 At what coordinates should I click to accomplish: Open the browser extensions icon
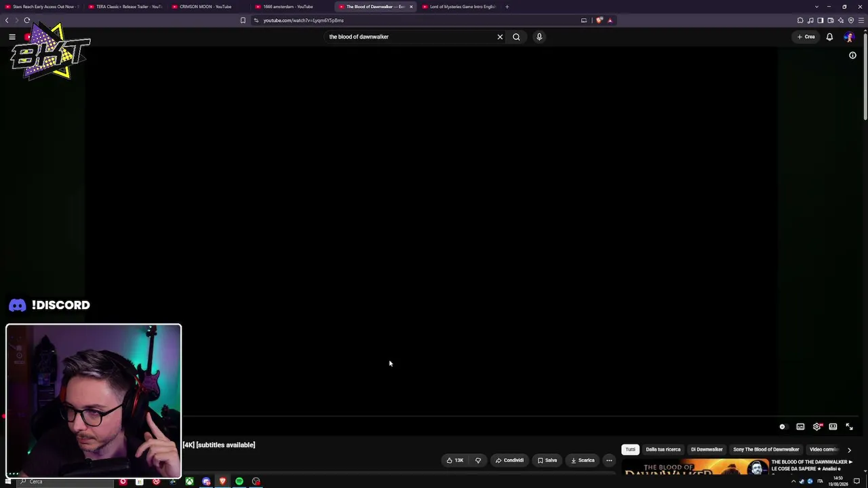point(800,20)
